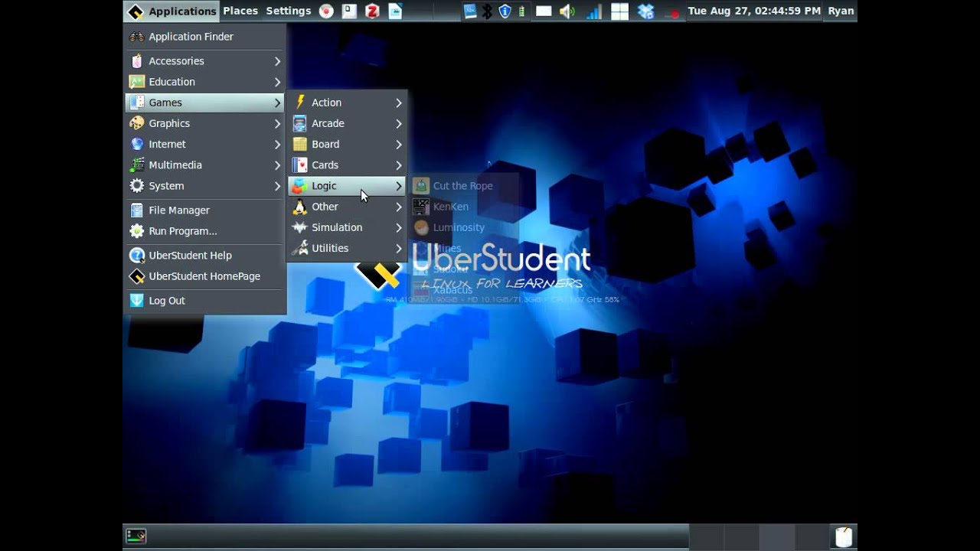The image size is (980, 551).
Task: Click the KenKen grid icon
Action: point(421,207)
